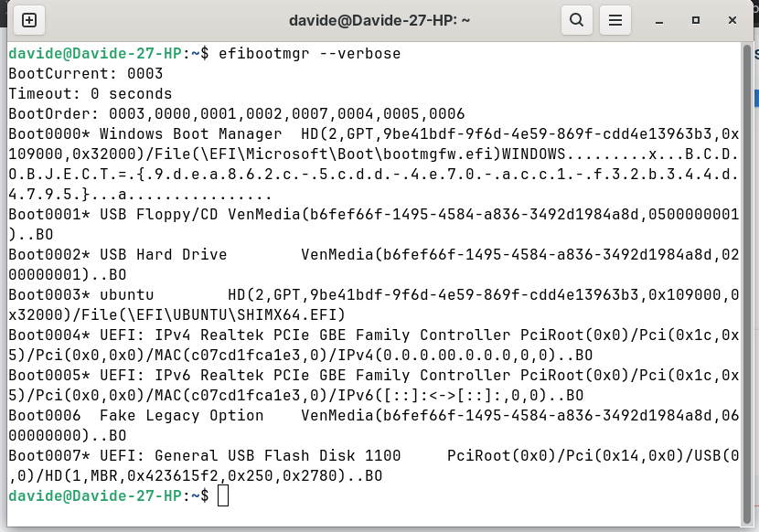Open the hamburger main menu
The image size is (759, 532).
click(615, 20)
